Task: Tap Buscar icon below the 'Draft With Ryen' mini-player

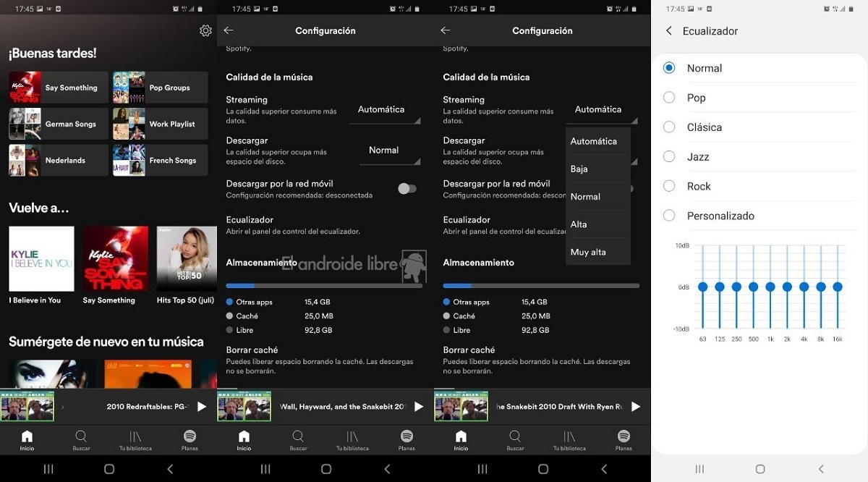Action: point(515,440)
